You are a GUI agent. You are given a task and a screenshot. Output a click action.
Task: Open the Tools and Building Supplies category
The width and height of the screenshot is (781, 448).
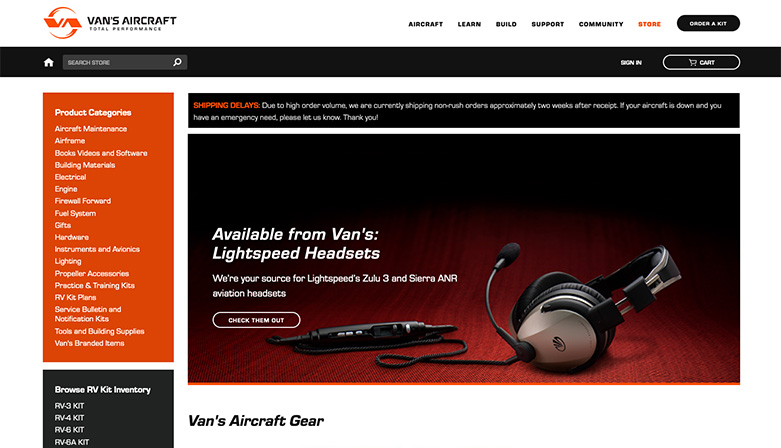[100, 331]
